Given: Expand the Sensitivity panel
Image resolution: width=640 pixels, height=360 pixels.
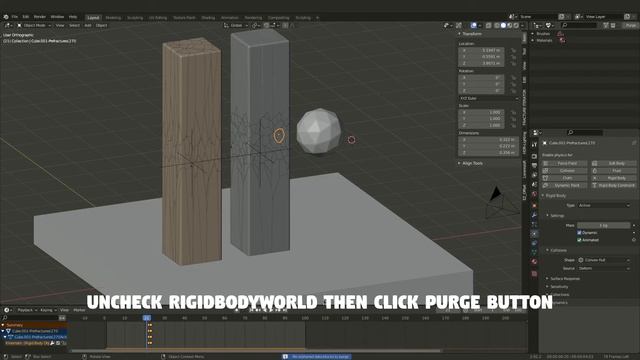Looking at the screenshot, I should pyautogui.click(x=558, y=287).
